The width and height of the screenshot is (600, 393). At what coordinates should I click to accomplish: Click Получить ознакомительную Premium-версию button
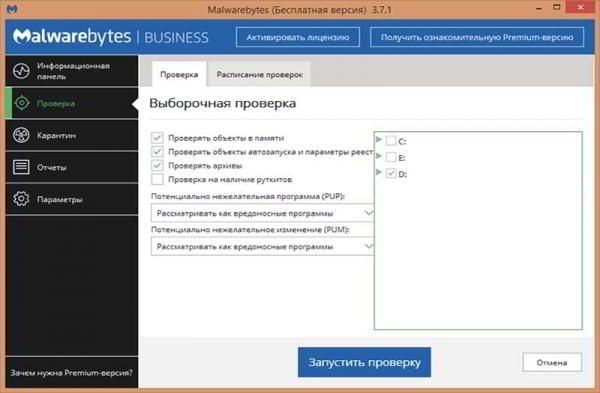click(x=477, y=37)
